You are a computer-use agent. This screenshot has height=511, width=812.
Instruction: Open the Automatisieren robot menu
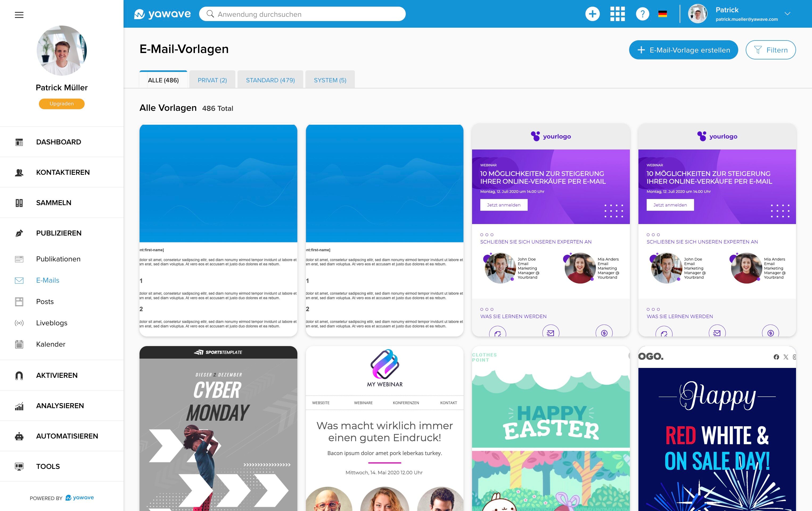67,436
